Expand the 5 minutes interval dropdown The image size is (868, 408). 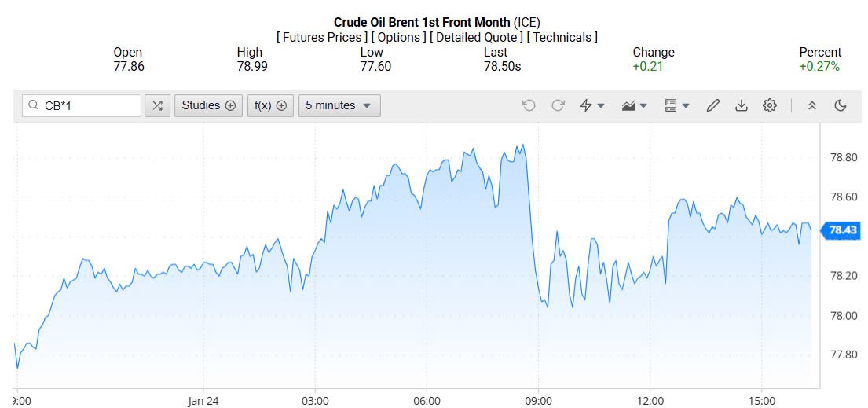tap(339, 105)
